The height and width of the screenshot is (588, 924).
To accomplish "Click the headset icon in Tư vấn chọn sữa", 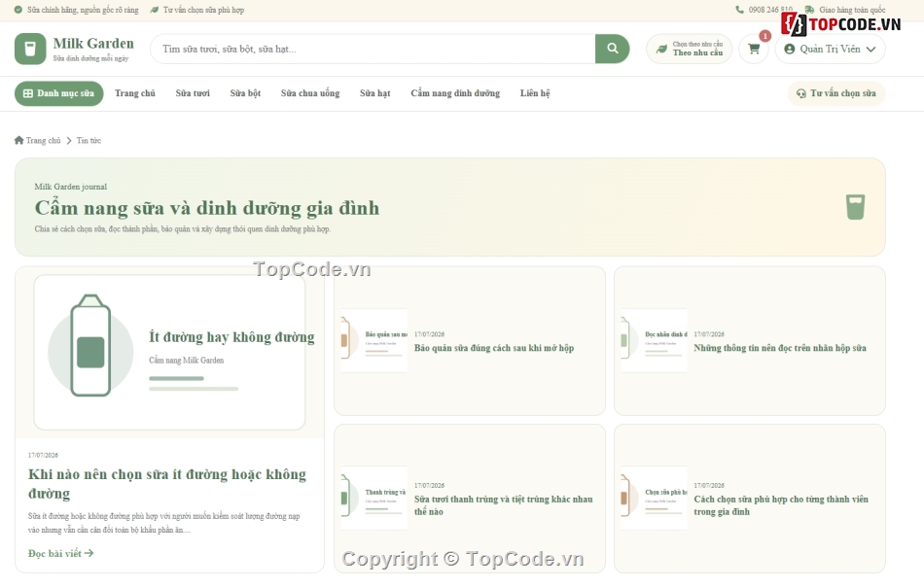I will pyautogui.click(x=800, y=93).
